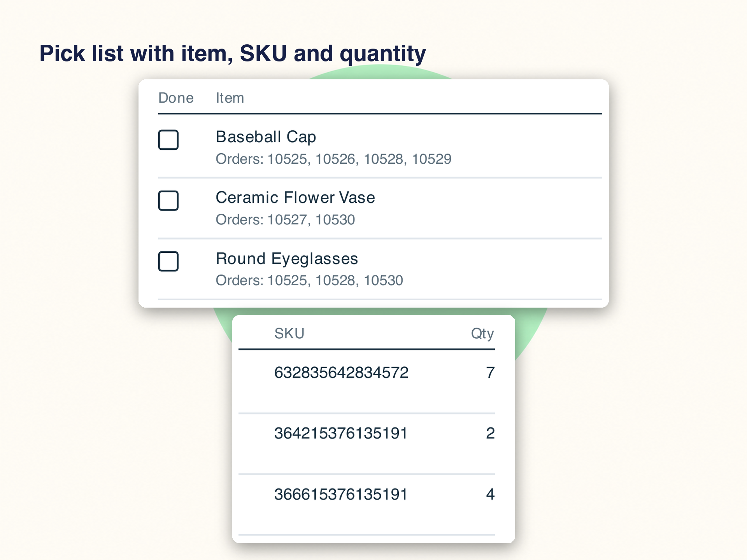Click the Done column header
The height and width of the screenshot is (560, 747).
176,98
